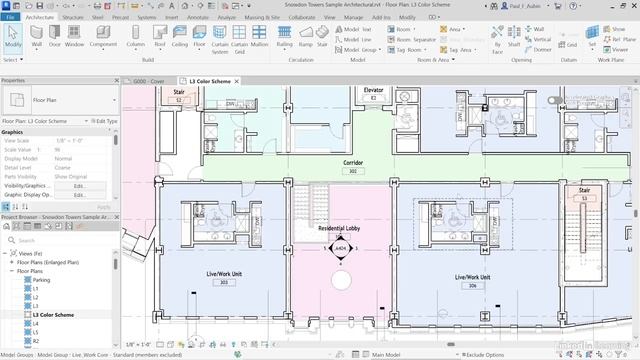Open the Autodesk store cart icon
Viewport: 640px width, 360px height.
click(x=558, y=6)
